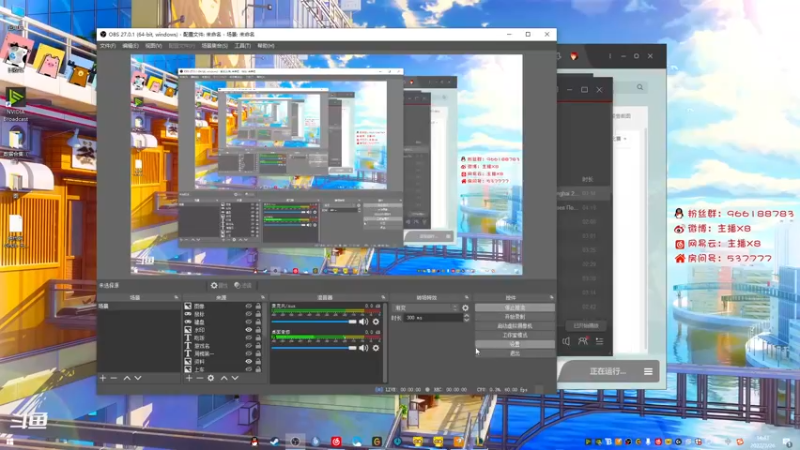800x450 pixels.
Task: Open the playlist icon in the background player window
Action: [x=599, y=341]
